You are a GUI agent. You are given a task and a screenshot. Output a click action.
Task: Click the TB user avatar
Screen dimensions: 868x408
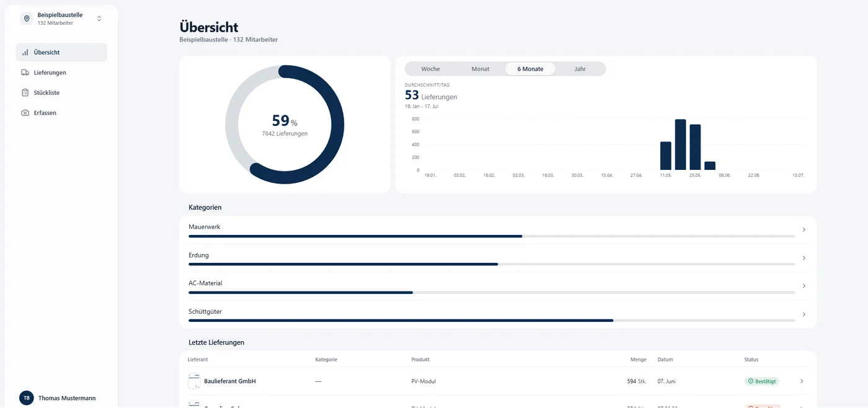click(27, 398)
